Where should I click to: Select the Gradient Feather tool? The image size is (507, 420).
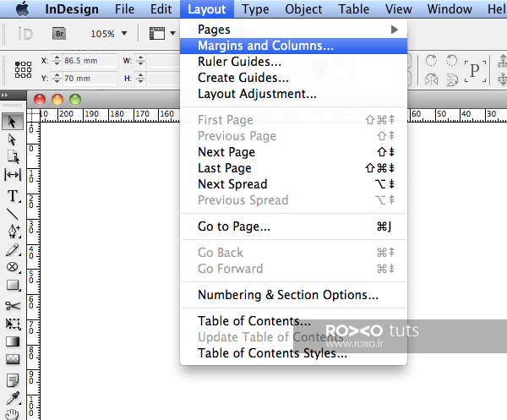(13, 359)
